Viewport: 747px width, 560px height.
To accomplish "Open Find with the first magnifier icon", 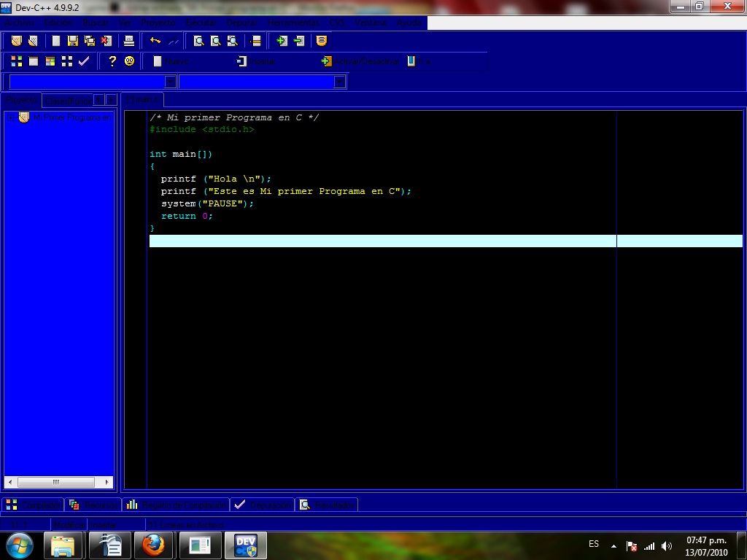I will 198,41.
